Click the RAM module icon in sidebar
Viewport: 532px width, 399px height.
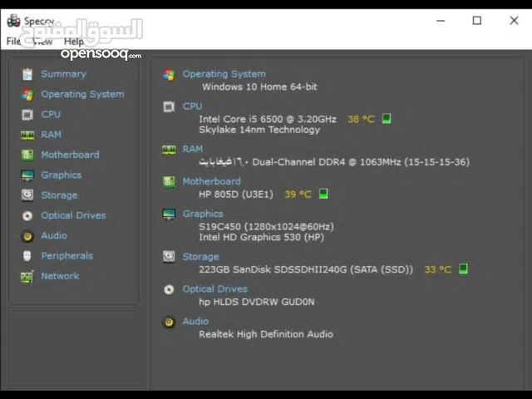pyautogui.click(x=27, y=135)
